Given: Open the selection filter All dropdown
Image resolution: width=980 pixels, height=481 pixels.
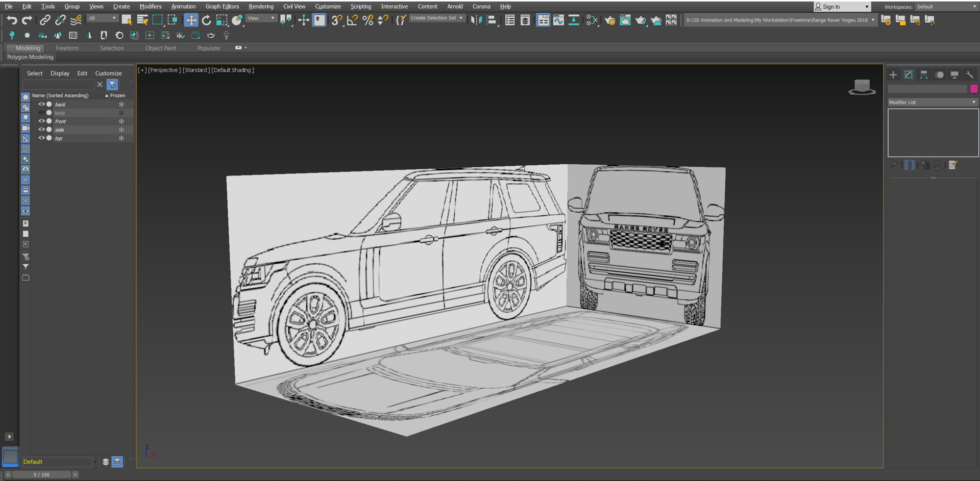Looking at the screenshot, I should click(x=102, y=18).
